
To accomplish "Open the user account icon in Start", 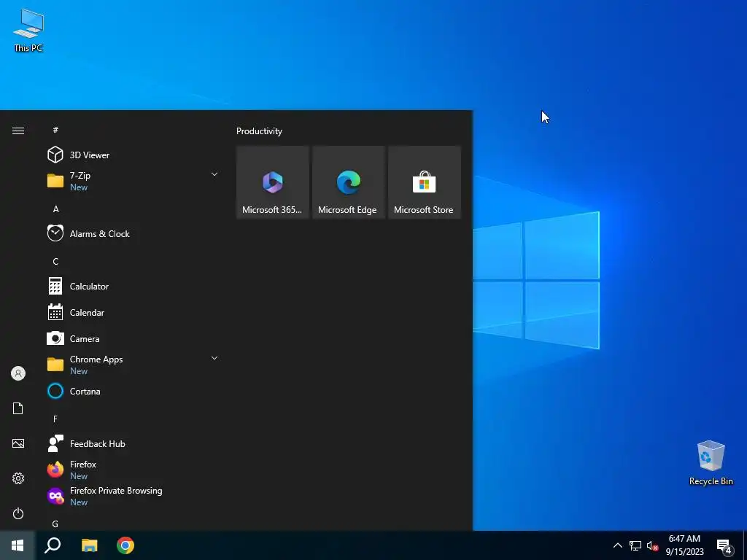I will tap(18, 373).
